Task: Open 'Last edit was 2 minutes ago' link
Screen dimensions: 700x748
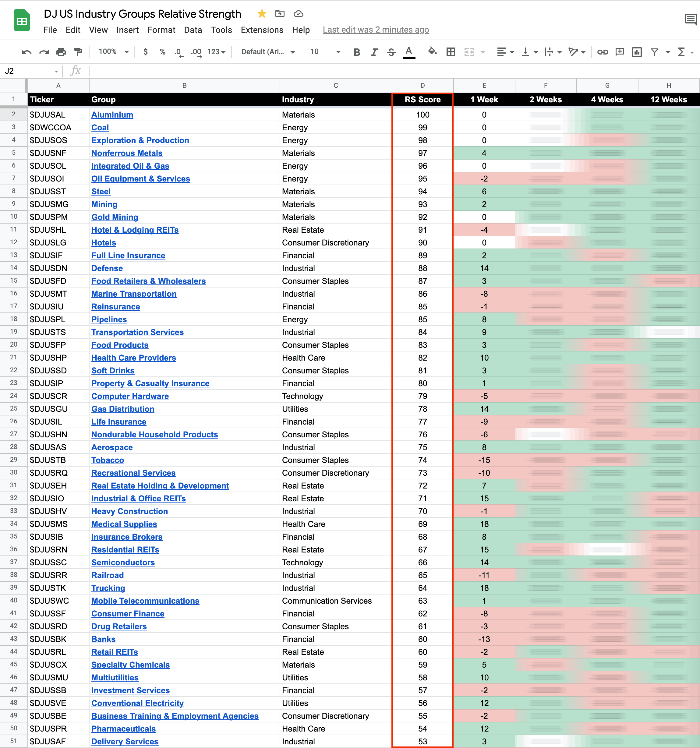Action: 376,30
